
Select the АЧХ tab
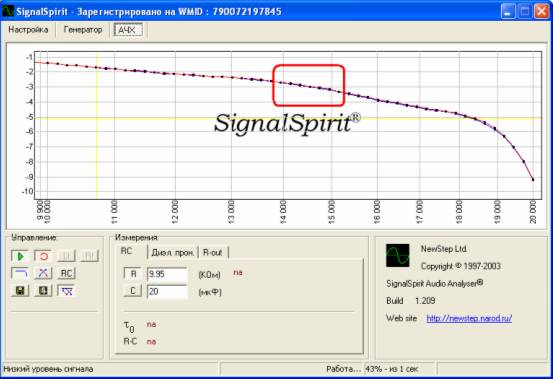click(128, 30)
